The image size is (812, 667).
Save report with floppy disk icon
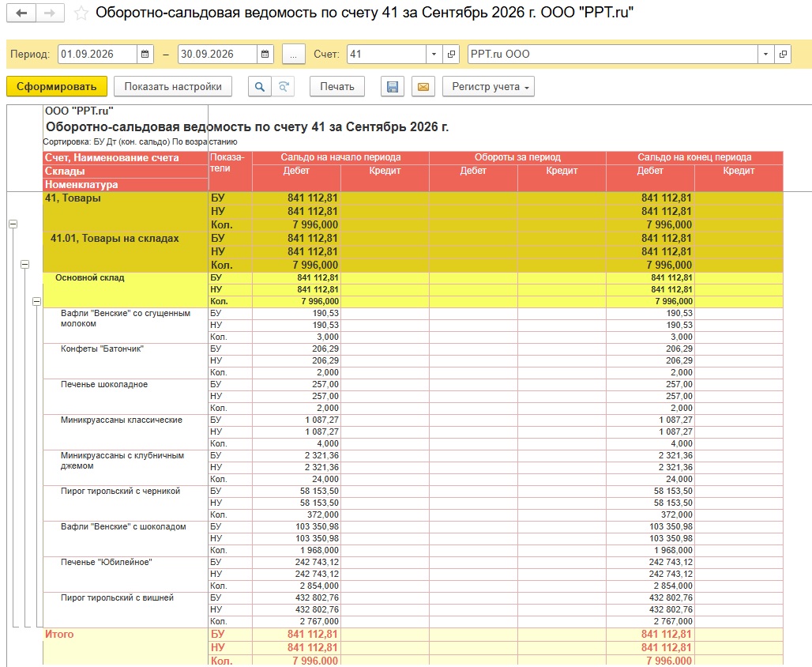coord(393,87)
